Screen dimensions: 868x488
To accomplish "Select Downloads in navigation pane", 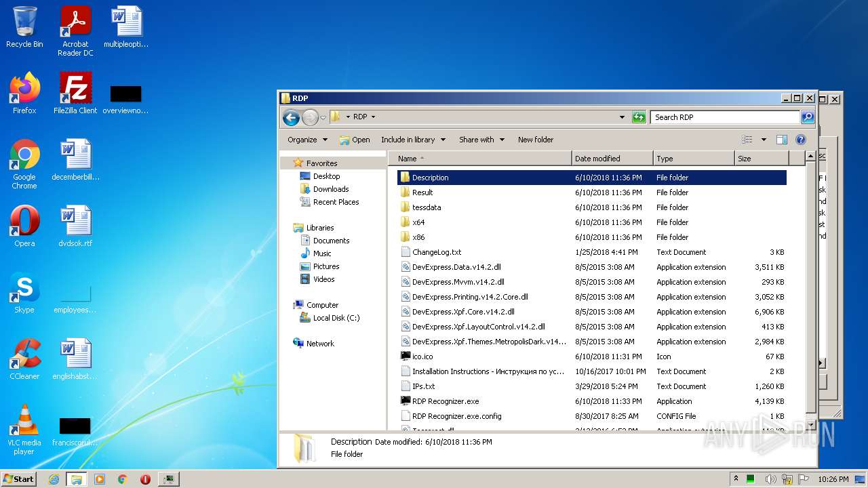I will coord(330,189).
